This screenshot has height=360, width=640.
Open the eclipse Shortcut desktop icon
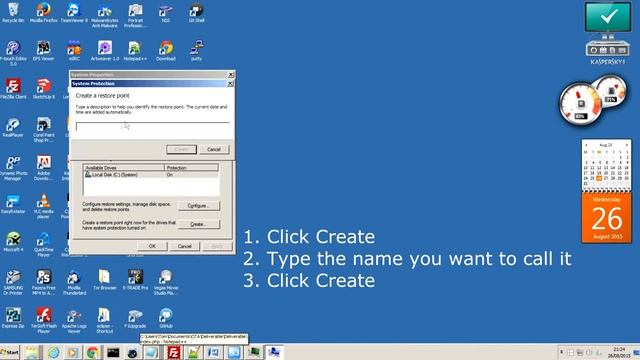coord(104,321)
